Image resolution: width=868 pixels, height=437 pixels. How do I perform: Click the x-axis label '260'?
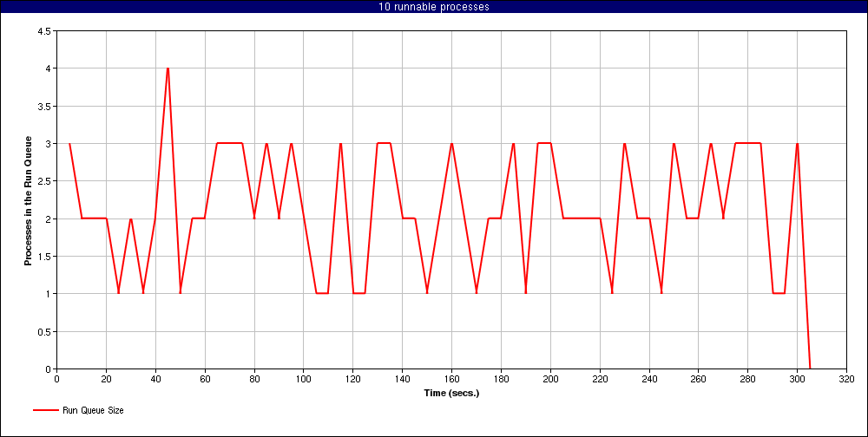point(698,379)
